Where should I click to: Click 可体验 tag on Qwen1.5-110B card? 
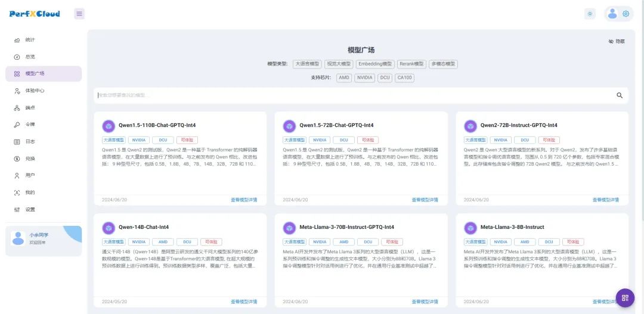[x=187, y=140]
